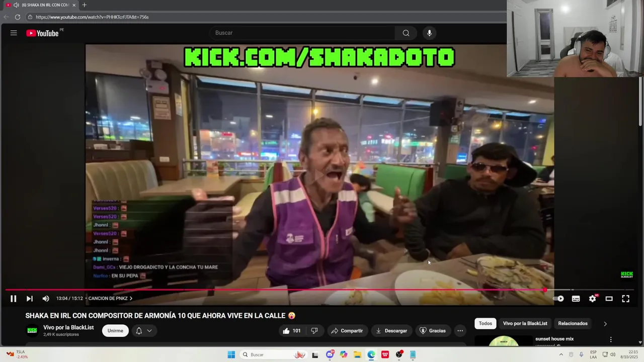
Task: Click the browser address bar URL
Action: pyautogui.click(x=92, y=17)
